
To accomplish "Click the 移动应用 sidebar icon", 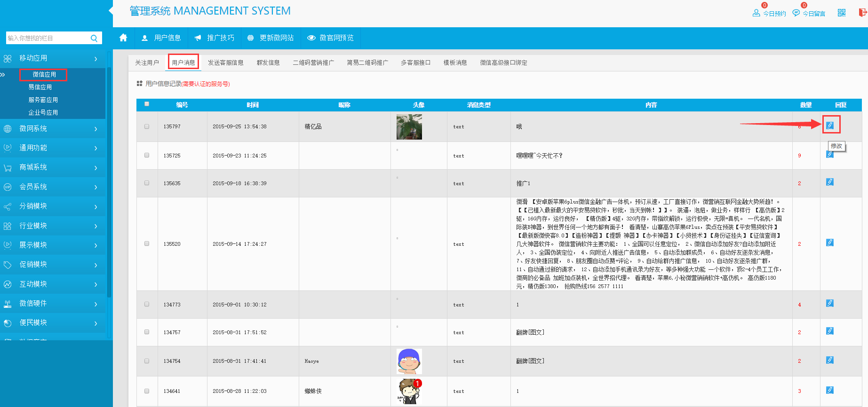I will tap(8, 58).
